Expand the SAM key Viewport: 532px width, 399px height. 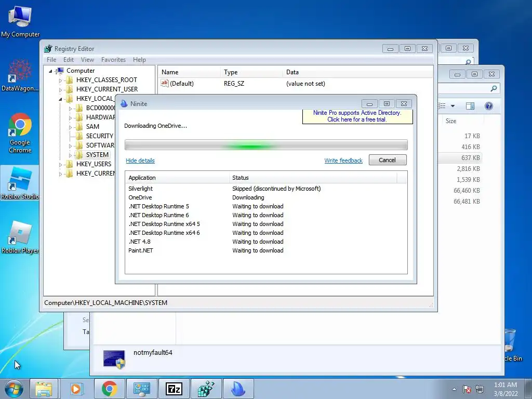pyautogui.click(x=70, y=127)
